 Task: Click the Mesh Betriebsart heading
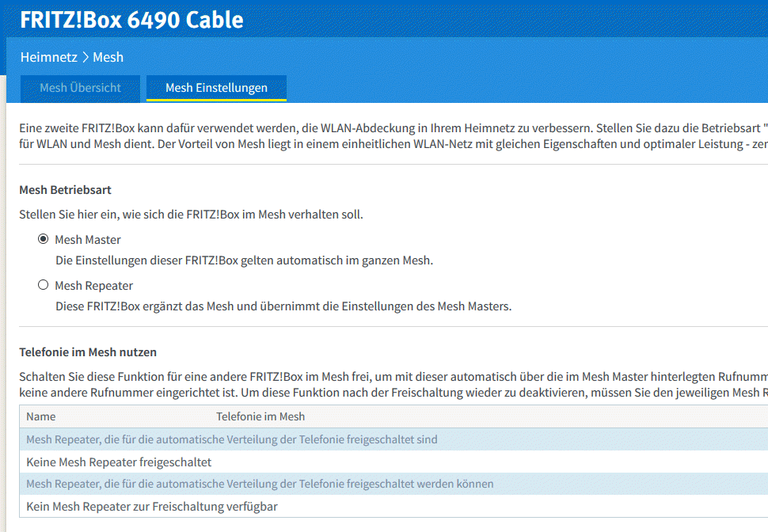coord(65,190)
